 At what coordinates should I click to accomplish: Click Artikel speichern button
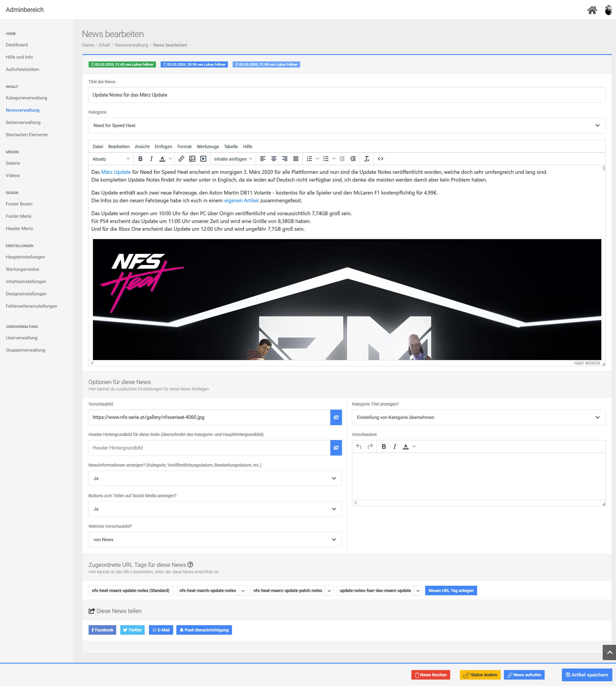(x=587, y=675)
